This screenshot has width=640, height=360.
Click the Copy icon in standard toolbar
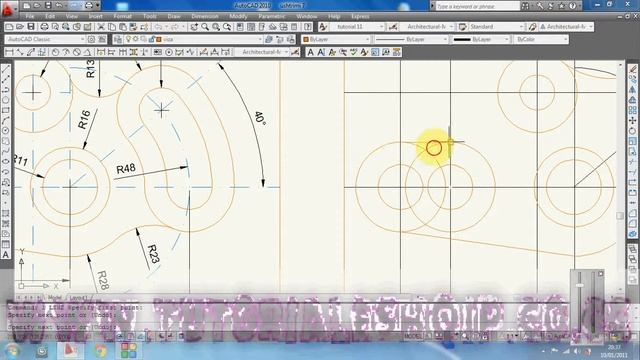point(112,27)
